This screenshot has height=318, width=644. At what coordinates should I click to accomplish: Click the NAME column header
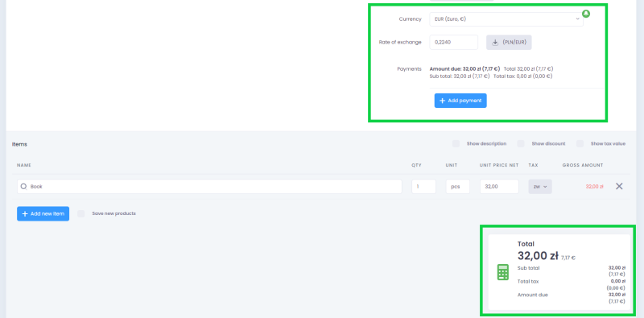click(x=24, y=165)
